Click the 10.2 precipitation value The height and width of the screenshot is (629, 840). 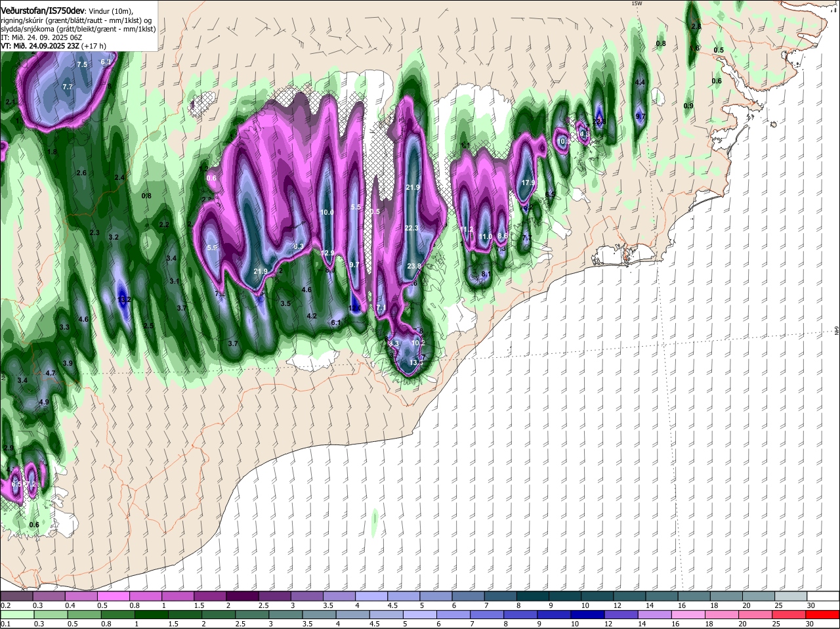(418, 343)
